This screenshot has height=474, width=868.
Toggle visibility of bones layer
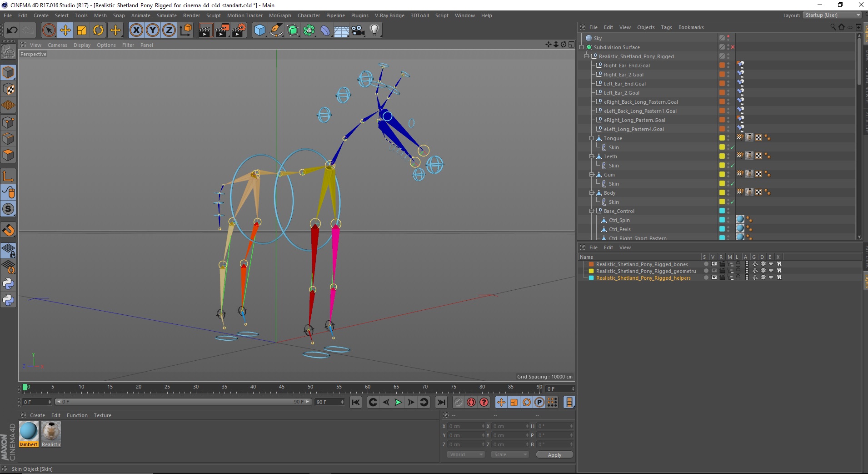click(x=714, y=264)
